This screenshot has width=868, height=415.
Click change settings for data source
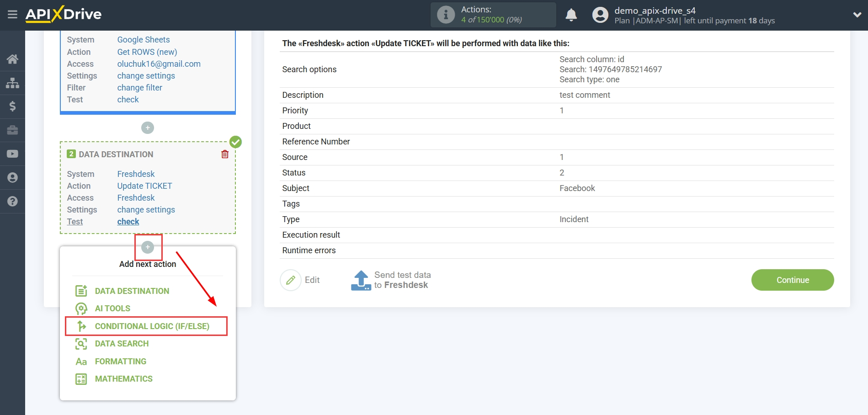pyautogui.click(x=146, y=76)
